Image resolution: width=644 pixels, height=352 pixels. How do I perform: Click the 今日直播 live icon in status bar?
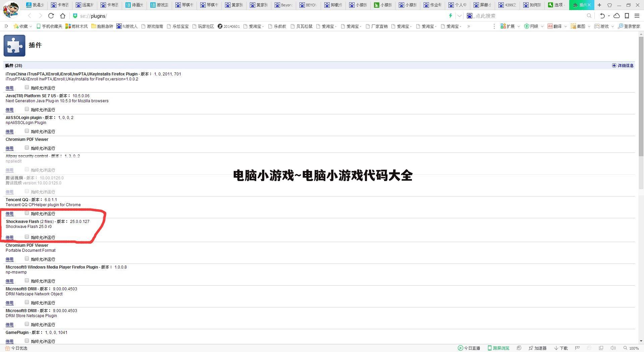point(469,348)
